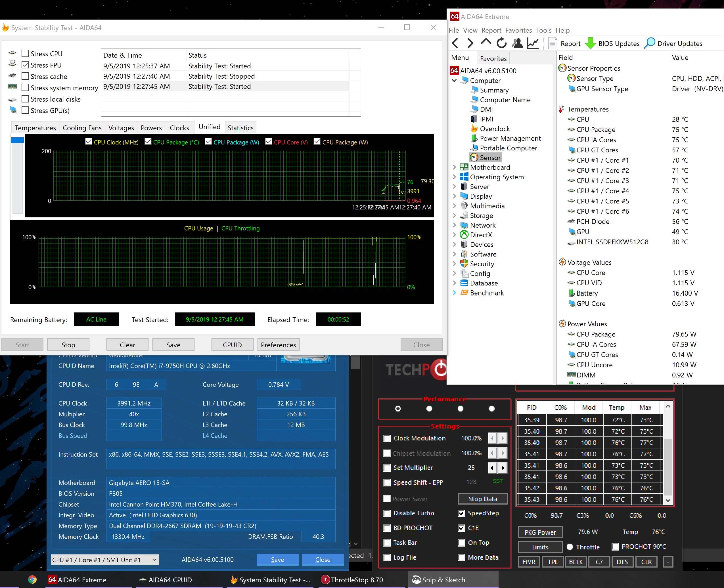Collapse the Computer tree node

point(454,81)
